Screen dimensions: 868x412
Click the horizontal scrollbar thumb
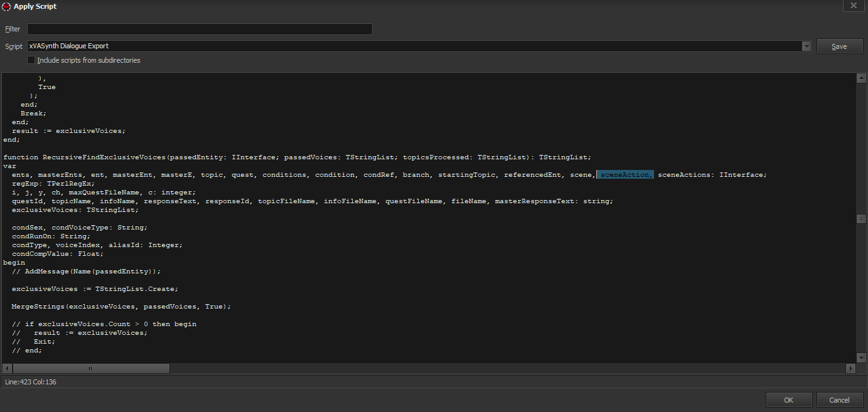click(x=90, y=368)
